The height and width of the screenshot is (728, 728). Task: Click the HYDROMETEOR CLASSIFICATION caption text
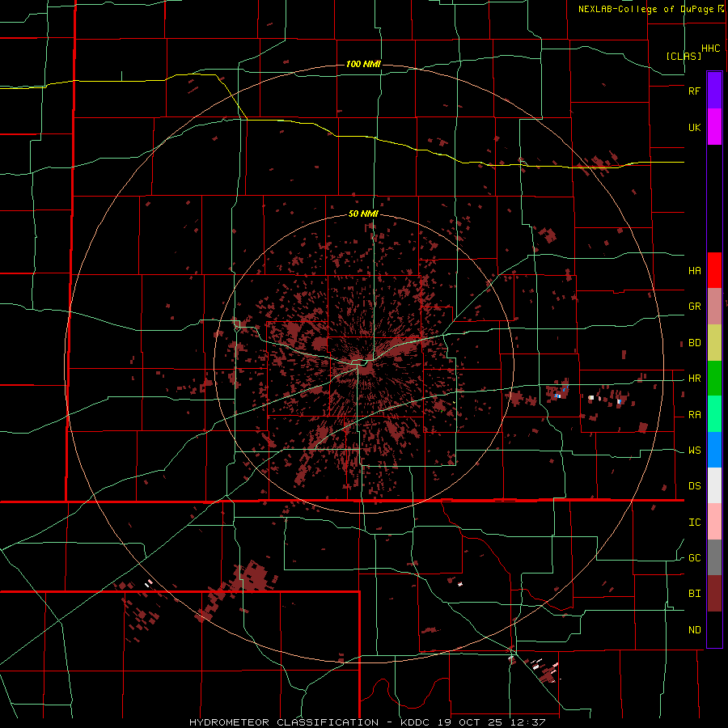pyautogui.click(x=284, y=722)
